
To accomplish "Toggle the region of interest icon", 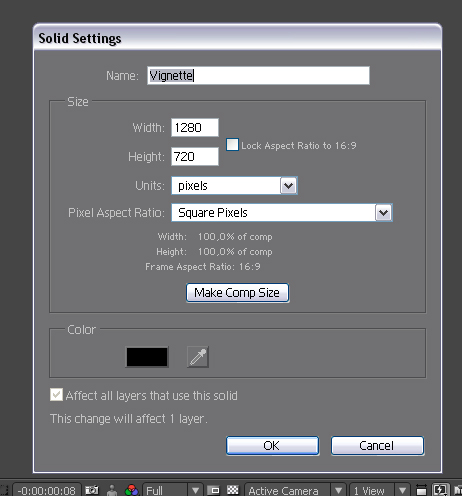I will (x=213, y=490).
